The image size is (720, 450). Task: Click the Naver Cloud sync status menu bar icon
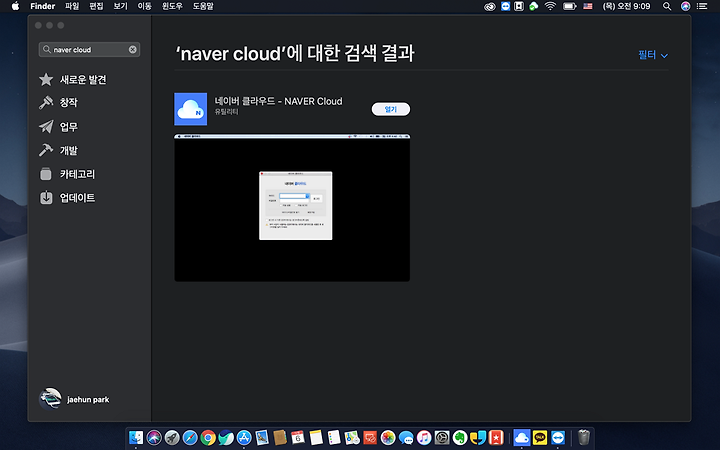coord(534,6)
